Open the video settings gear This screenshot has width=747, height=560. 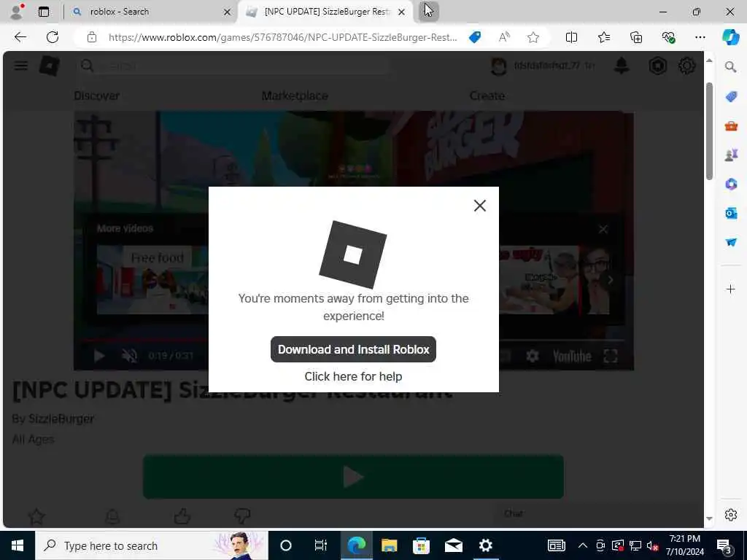click(532, 356)
